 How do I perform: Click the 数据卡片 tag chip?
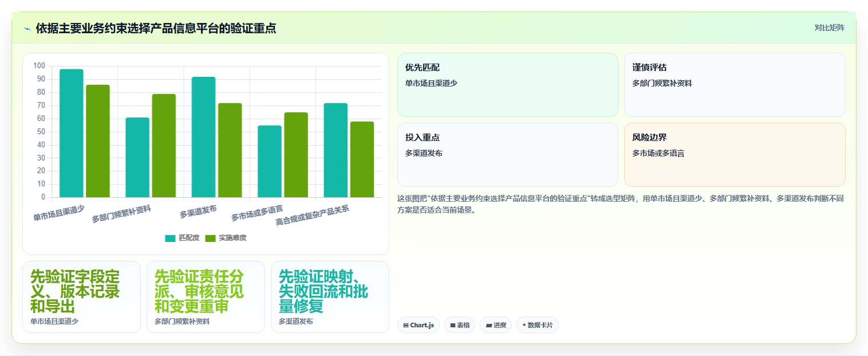537,325
